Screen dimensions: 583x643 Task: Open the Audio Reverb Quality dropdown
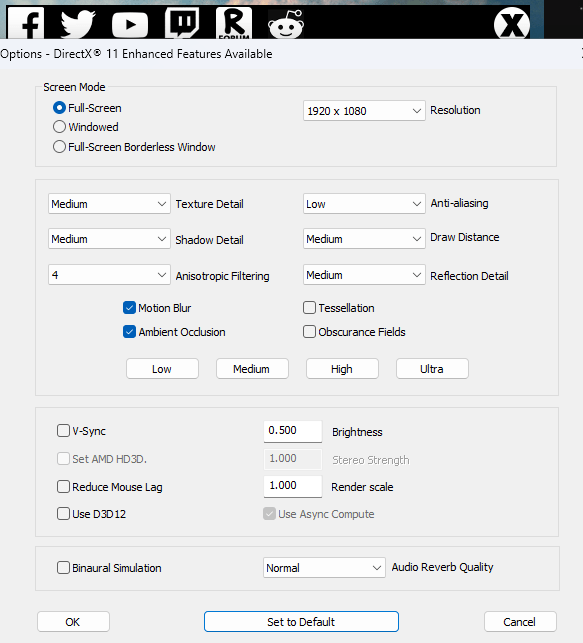tap(324, 568)
